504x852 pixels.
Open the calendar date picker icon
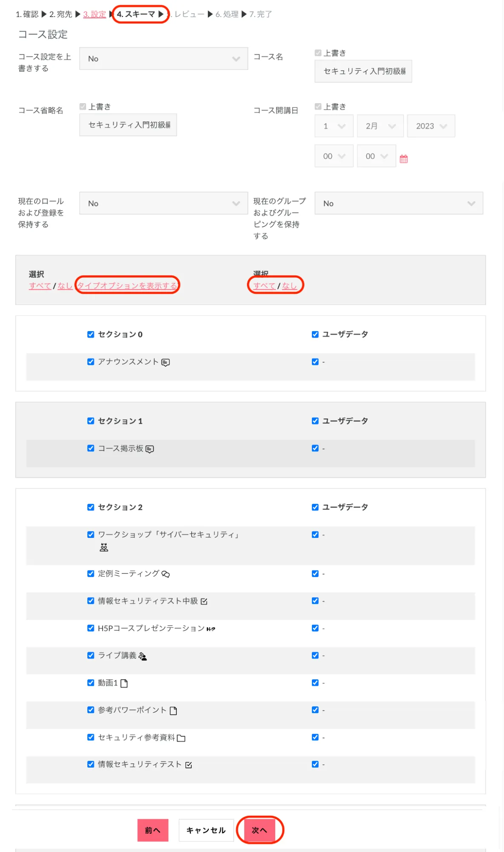(403, 159)
